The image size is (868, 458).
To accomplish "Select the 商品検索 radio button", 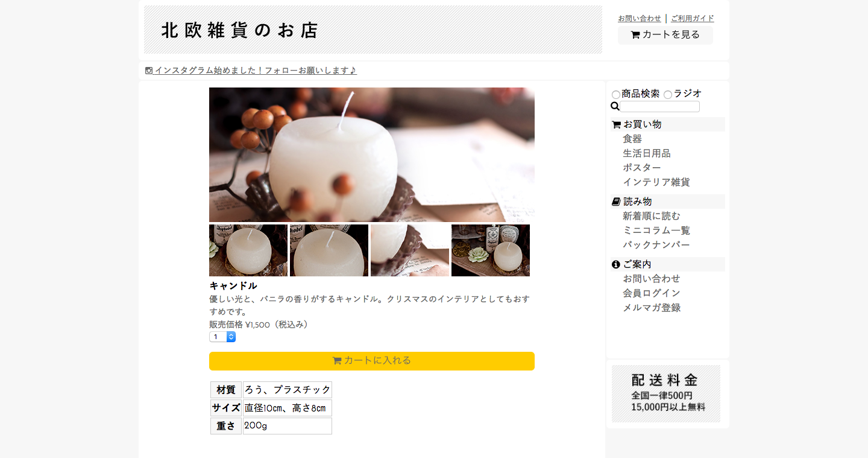I will (x=616, y=95).
